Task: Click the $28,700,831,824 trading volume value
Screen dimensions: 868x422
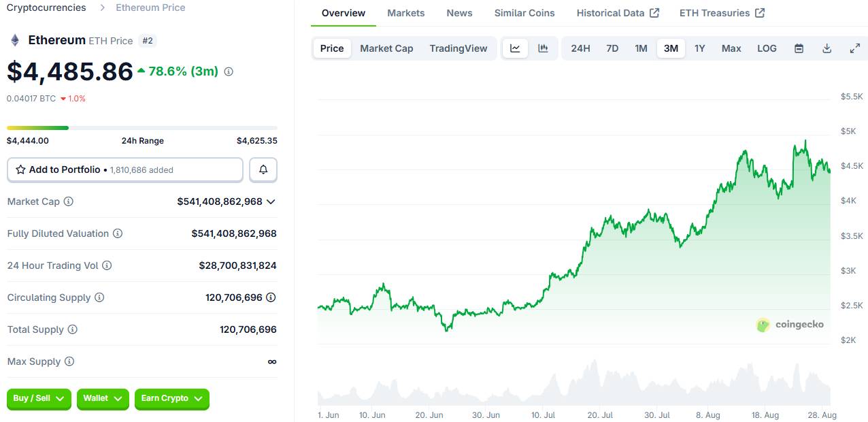Action: 238,265
